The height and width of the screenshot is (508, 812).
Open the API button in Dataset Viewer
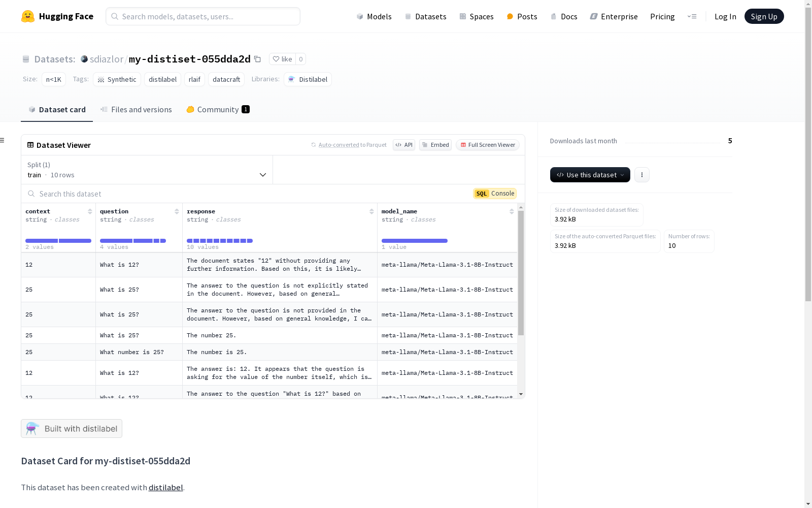point(404,145)
